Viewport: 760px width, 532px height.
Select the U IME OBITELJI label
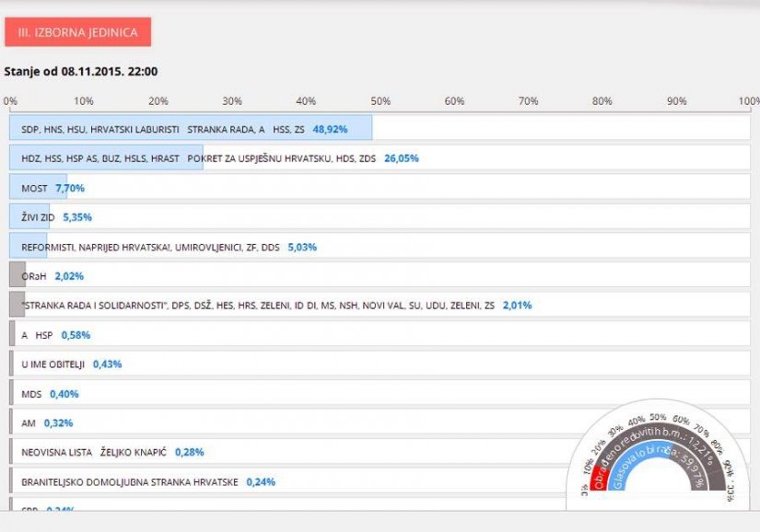[x=53, y=364]
